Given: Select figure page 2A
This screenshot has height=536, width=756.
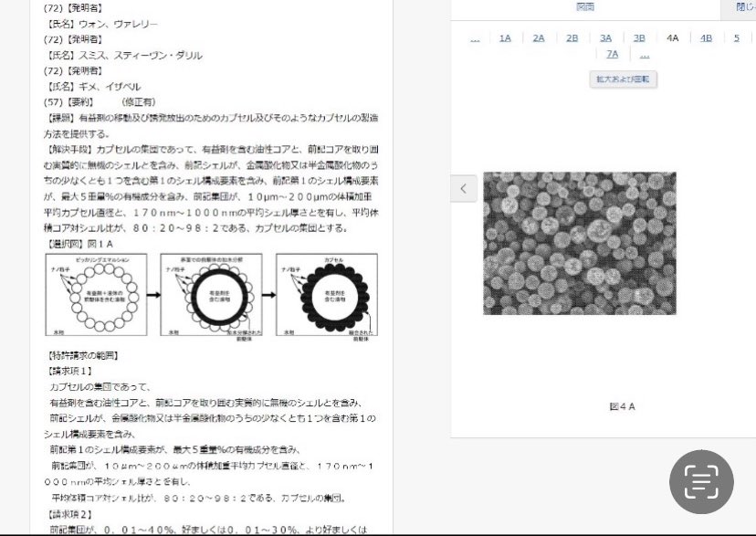Looking at the screenshot, I should coord(538,37).
